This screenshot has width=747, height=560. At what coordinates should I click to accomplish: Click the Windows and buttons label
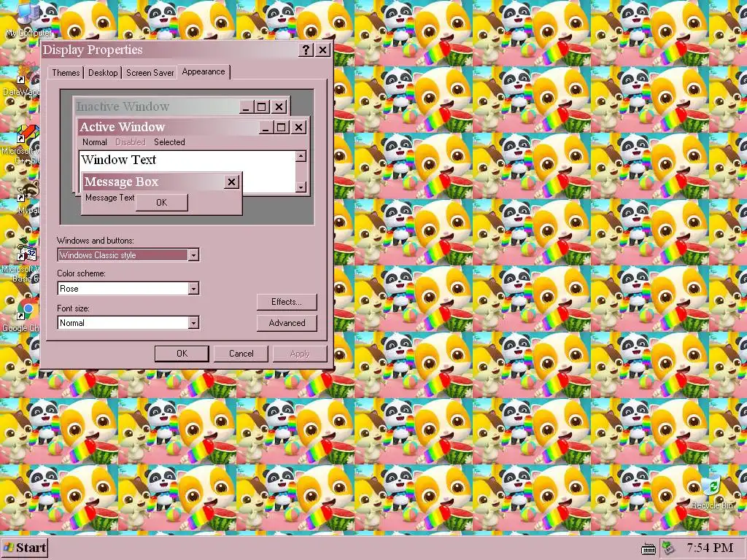[x=96, y=241]
